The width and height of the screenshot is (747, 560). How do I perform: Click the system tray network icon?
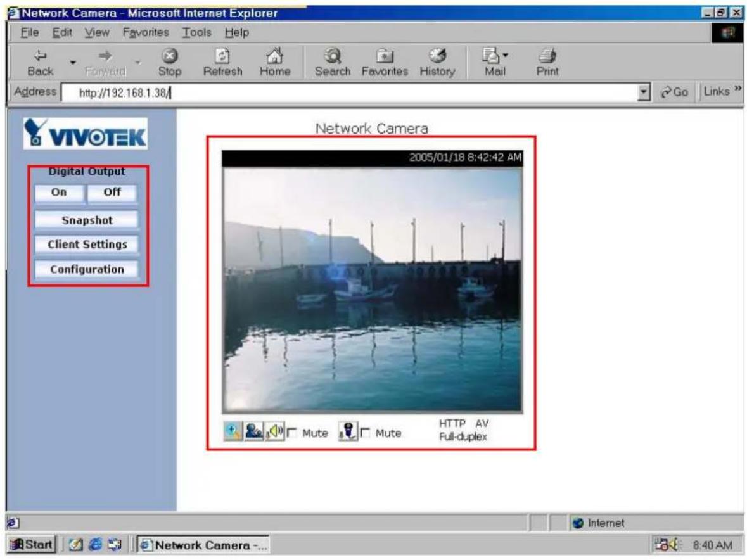pyautogui.click(x=661, y=544)
